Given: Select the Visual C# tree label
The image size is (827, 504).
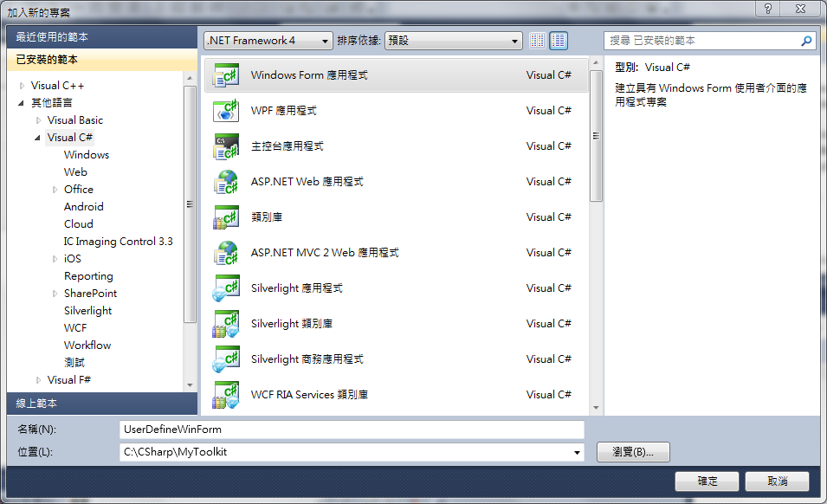Looking at the screenshot, I should (69, 138).
